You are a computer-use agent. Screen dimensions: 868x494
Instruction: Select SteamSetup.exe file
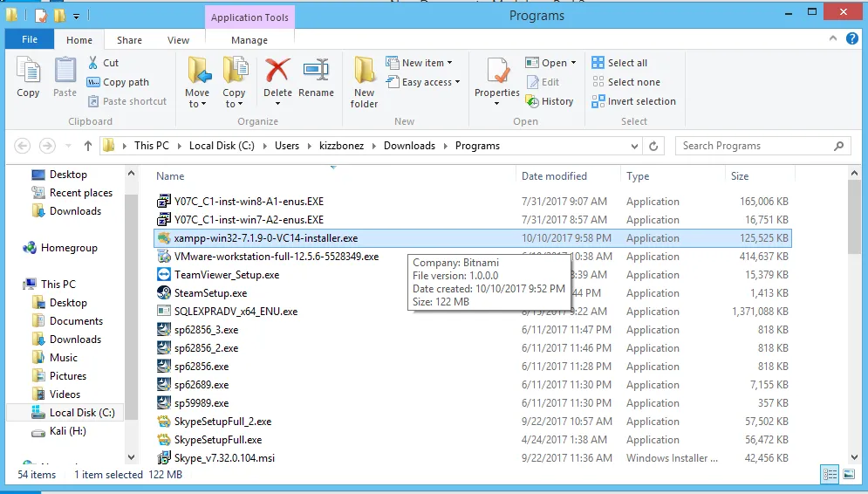[210, 293]
